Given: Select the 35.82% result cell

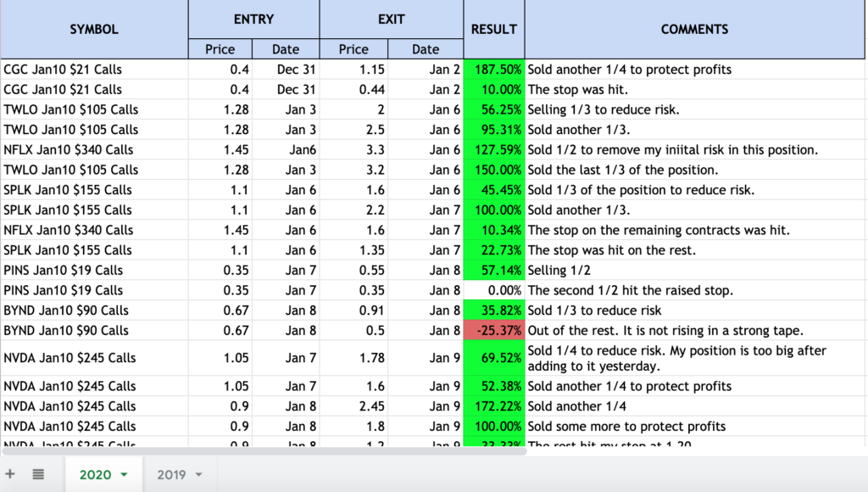Looking at the screenshot, I should click(x=494, y=310).
